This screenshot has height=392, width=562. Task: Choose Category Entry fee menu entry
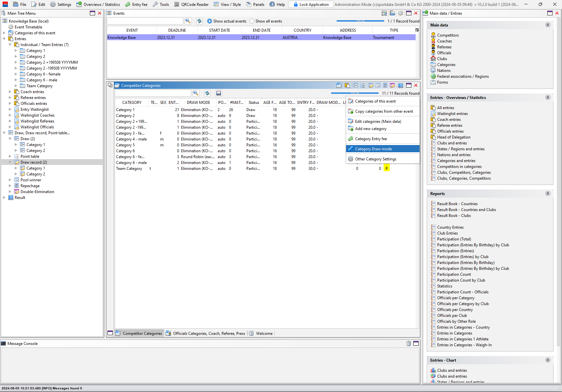(383, 139)
